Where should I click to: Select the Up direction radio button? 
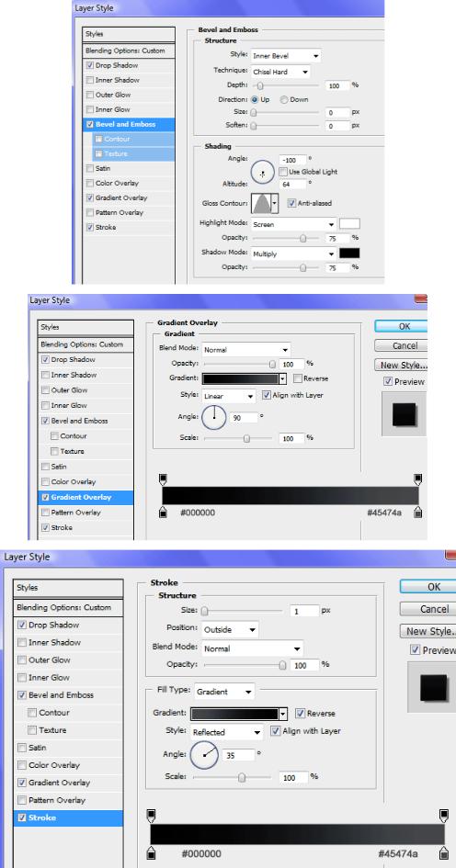click(x=255, y=99)
